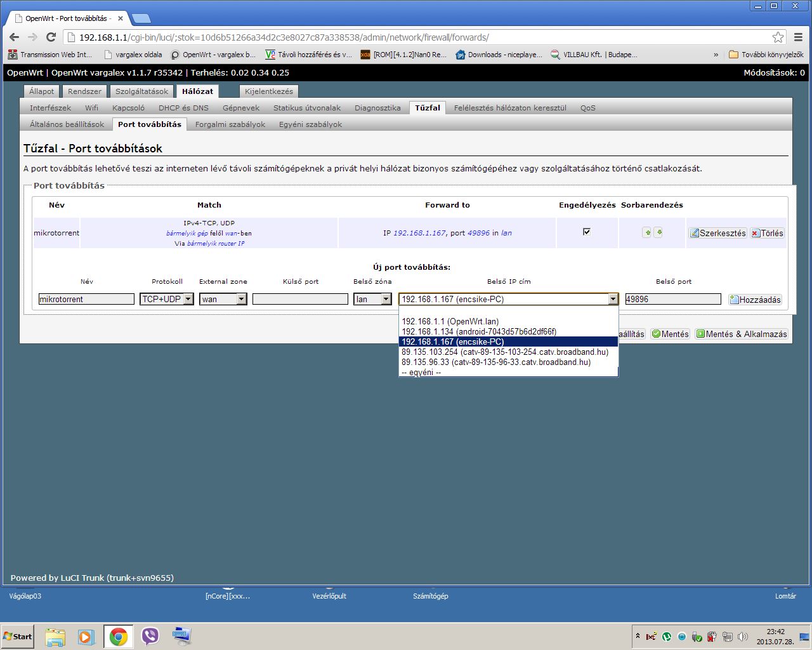Switch to the Wifi submenu
The height and width of the screenshot is (650, 812).
[91, 108]
